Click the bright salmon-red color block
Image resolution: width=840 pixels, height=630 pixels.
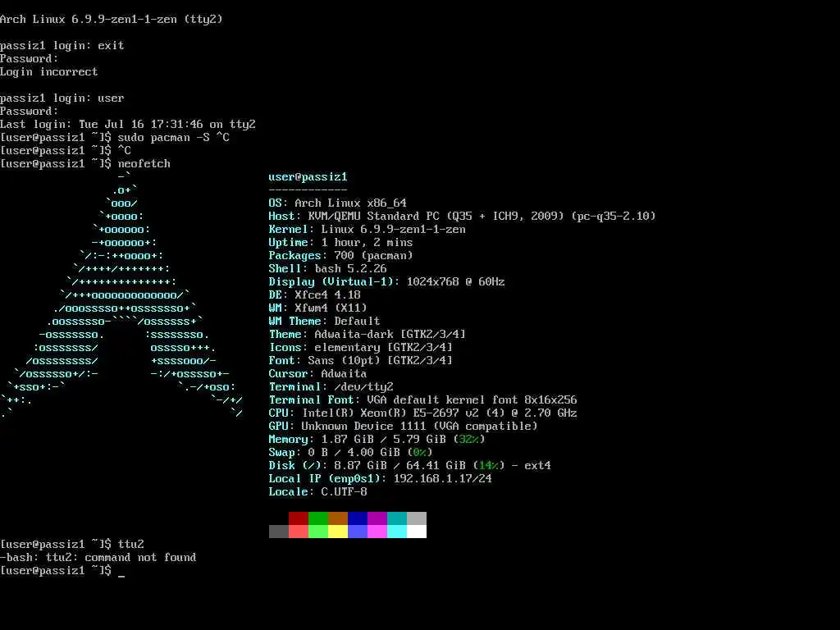pyautogui.click(x=299, y=532)
